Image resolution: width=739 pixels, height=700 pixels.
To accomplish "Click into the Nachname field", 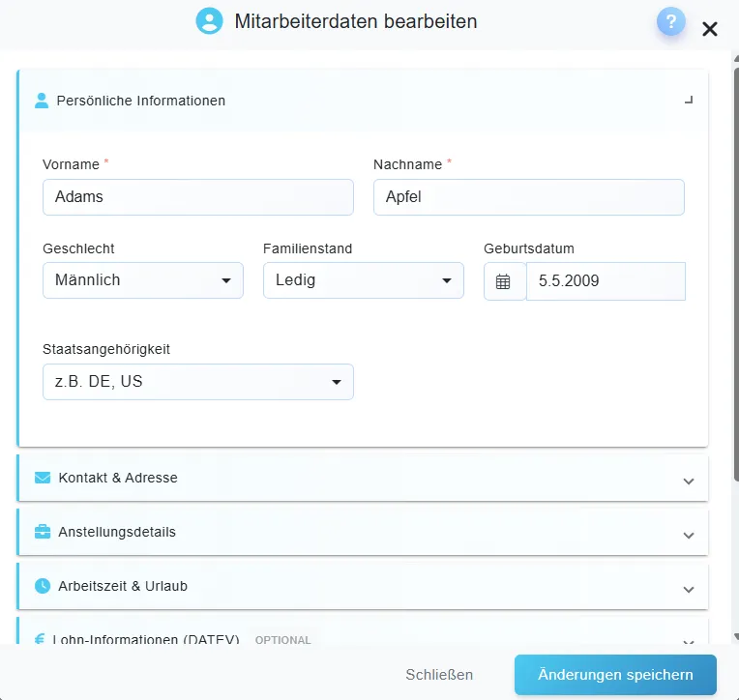I will point(529,197).
